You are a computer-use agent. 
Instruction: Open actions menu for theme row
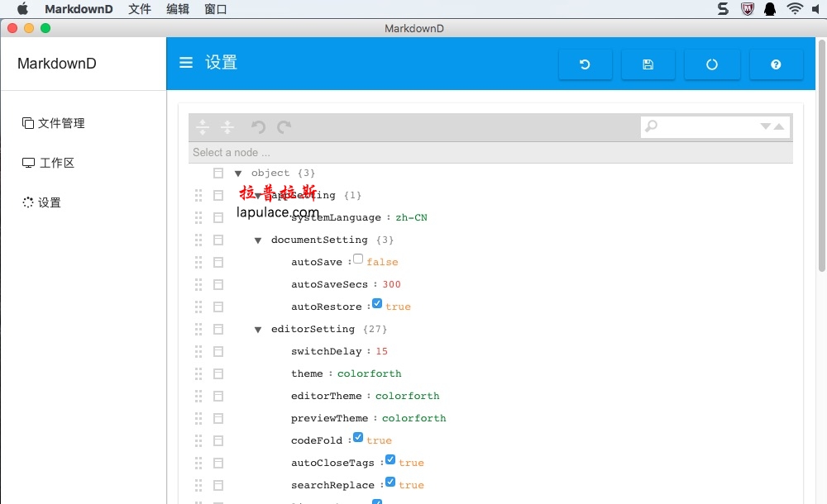pyautogui.click(x=218, y=373)
